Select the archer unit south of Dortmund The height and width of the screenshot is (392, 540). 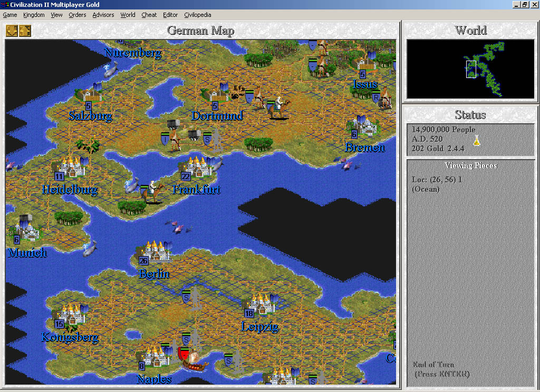(172, 140)
